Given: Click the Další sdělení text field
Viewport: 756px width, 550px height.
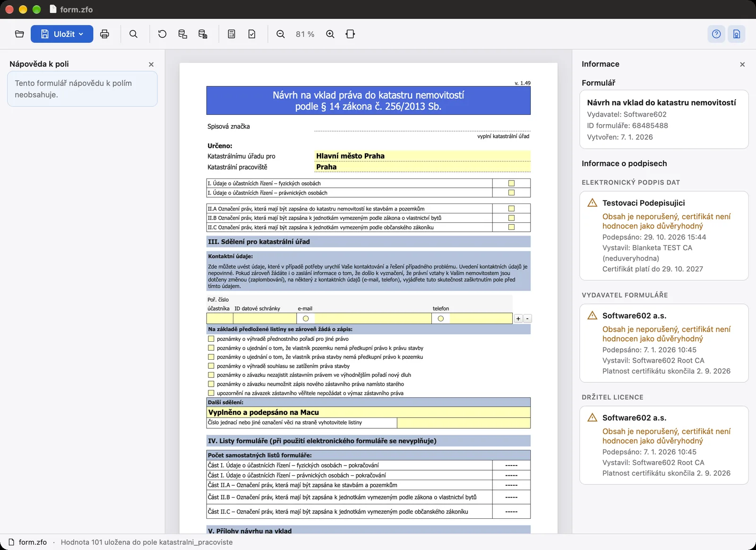Looking at the screenshot, I should [x=369, y=413].
